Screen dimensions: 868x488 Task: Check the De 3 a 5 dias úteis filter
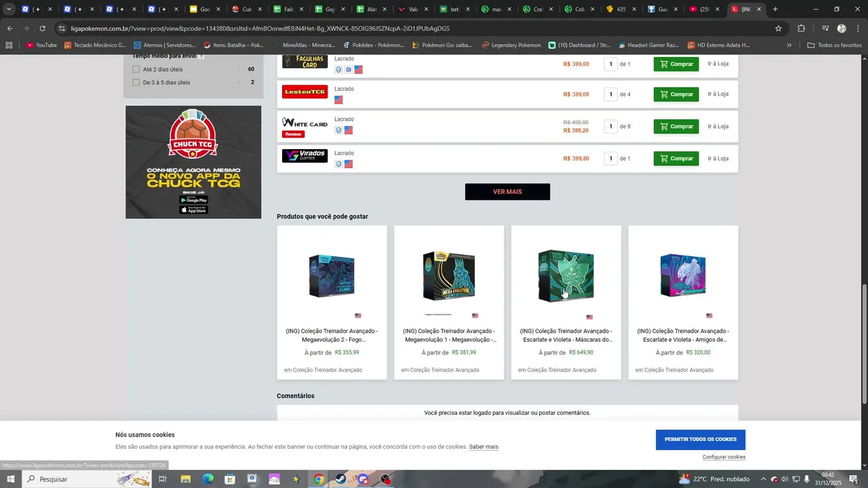click(x=136, y=83)
